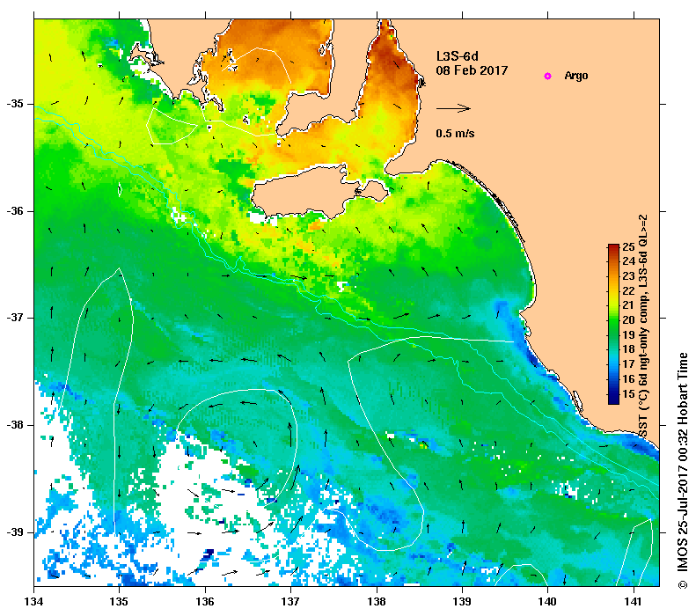
Task: Click the '0.5 m/s' velocity scale label
Action: click(455, 133)
